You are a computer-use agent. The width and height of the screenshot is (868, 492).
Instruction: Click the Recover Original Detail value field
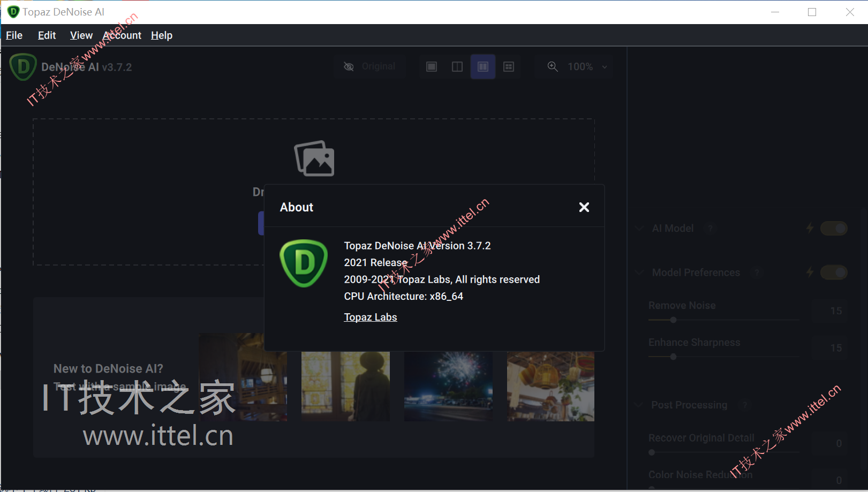(830, 443)
